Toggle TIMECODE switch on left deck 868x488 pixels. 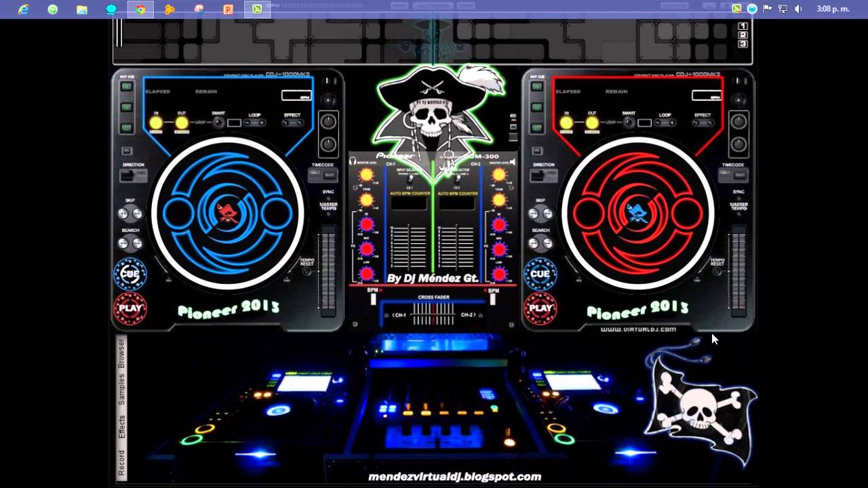click(x=323, y=175)
